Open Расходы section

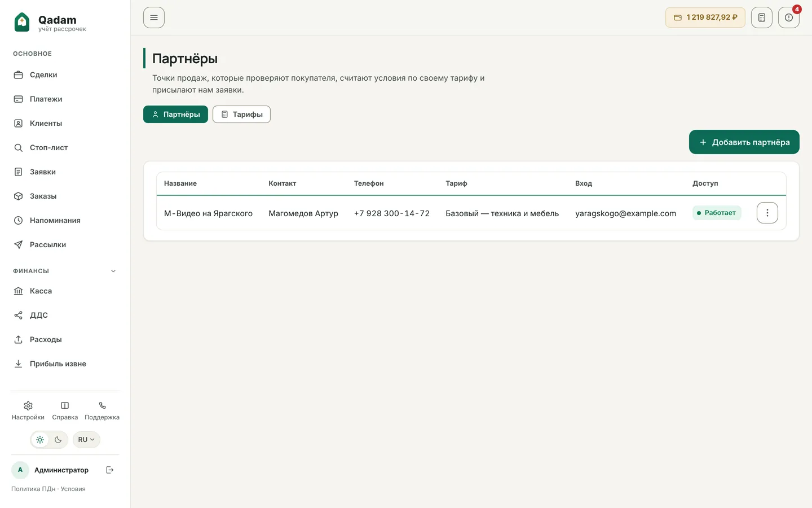click(65, 340)
